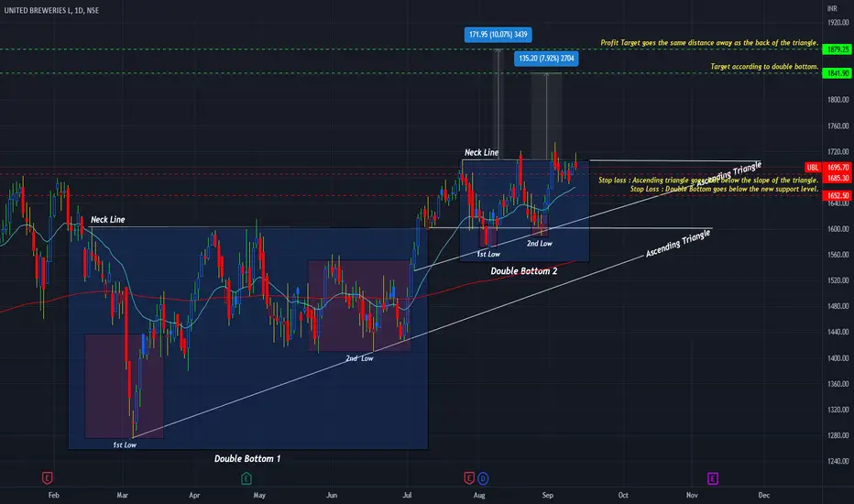Select the 135.20 (7.92%) 2704 measure label

pos(546,59)
